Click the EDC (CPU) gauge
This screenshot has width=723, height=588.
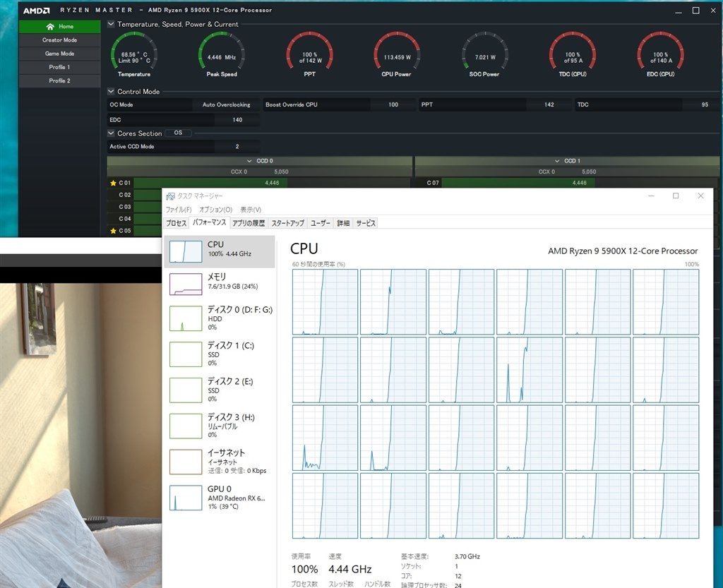[x=660, y=55]
